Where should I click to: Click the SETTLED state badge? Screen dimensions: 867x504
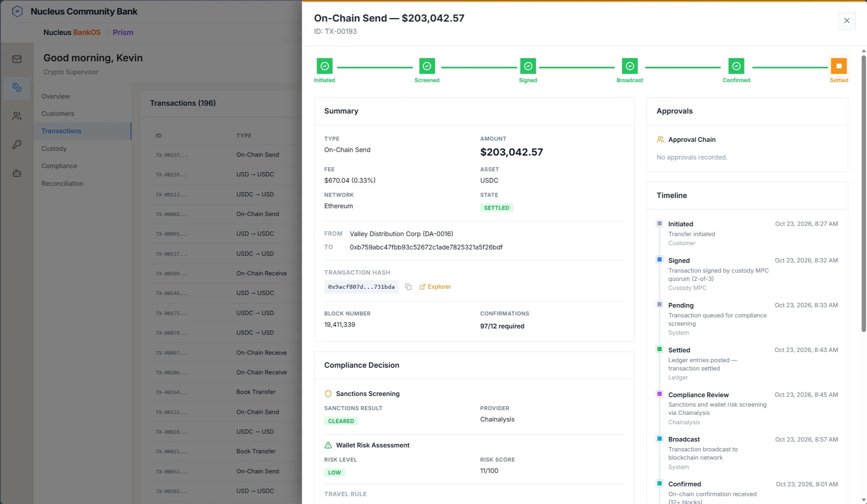497,208
